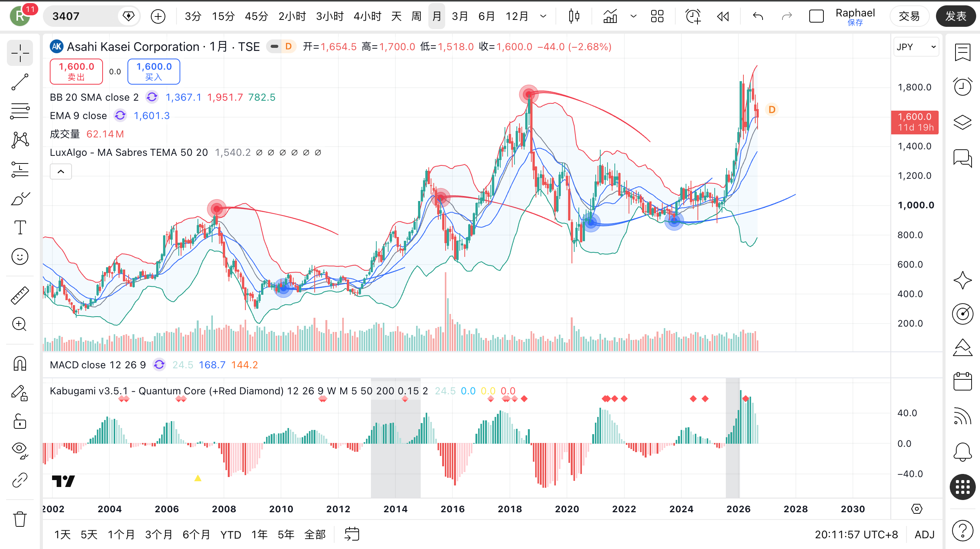Open the emoji icons tool

20,257
